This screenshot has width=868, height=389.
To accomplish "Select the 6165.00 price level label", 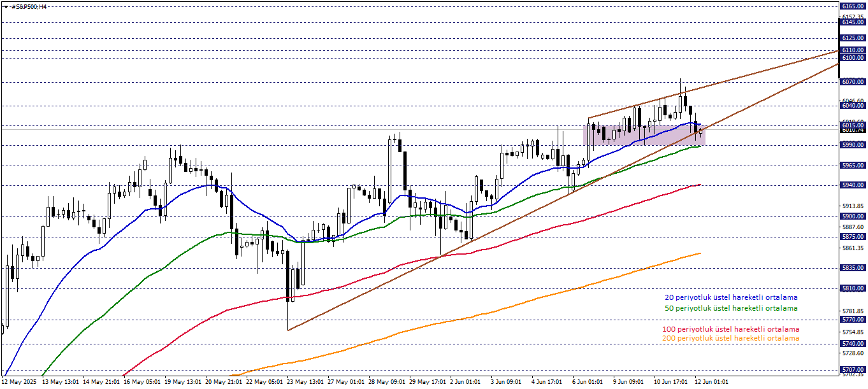I will tap(853, 6).
